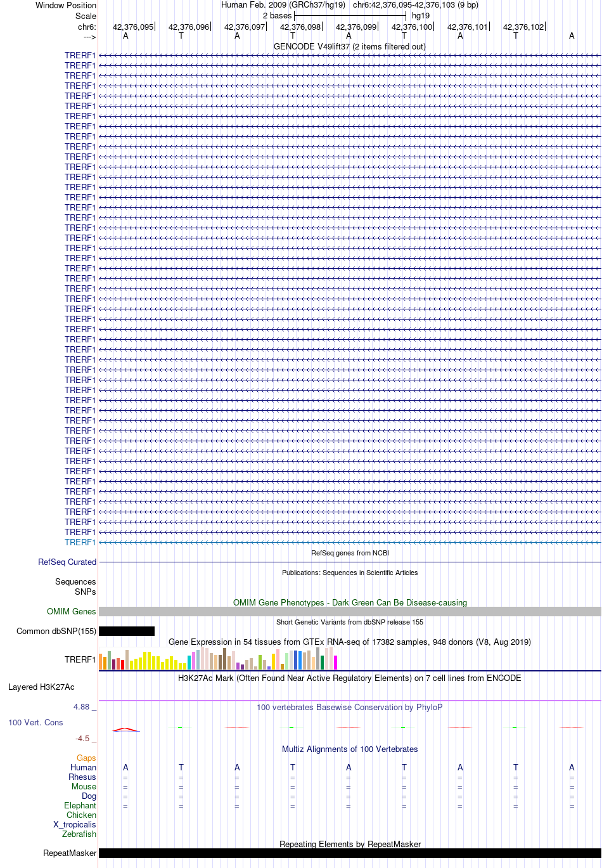602x868 pixels.
Task: Click position label 42,376,096 on the ruler
Action: click(x=189, y=27)
